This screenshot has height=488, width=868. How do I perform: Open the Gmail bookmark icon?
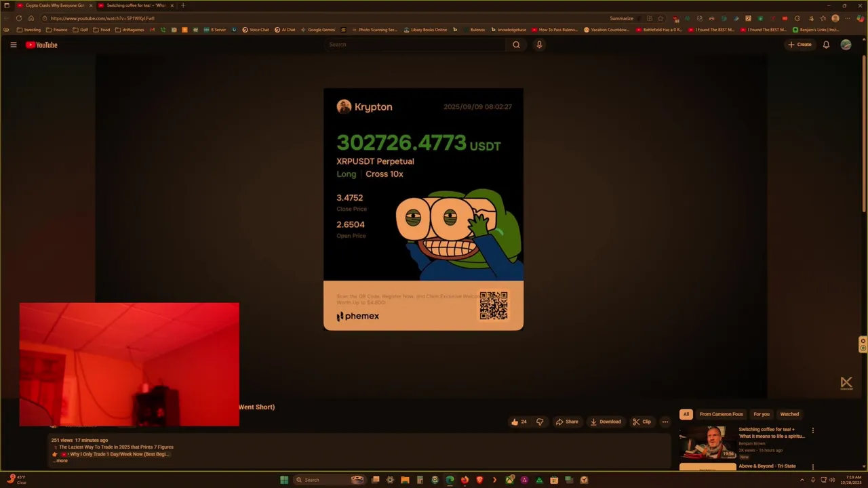[153, 30]
